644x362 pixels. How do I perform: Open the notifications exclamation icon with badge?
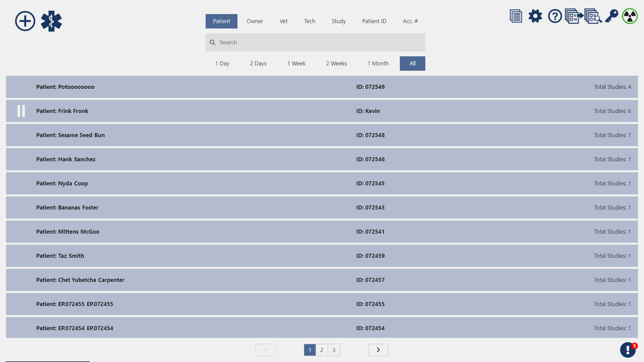click(628, 350)
